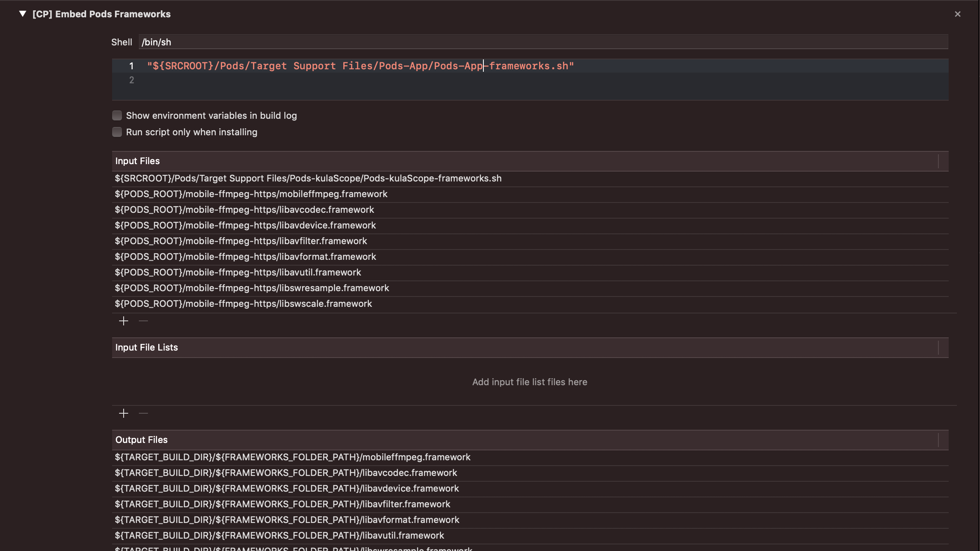Select the libavdevice.framework output file row
Image resolution: width=980 pixels, height=551 pixels.
(x=287, y=488)
